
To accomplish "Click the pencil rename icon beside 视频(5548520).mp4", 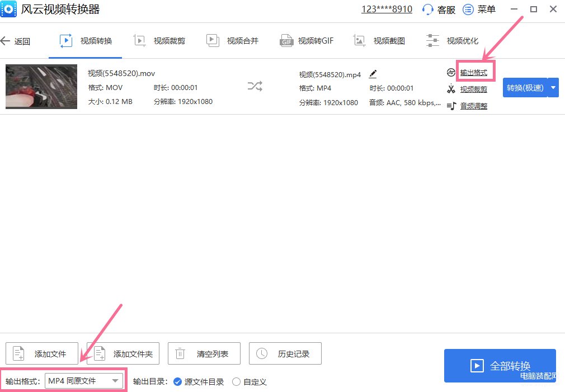I will pyautogui.click(x=373, y=74).
